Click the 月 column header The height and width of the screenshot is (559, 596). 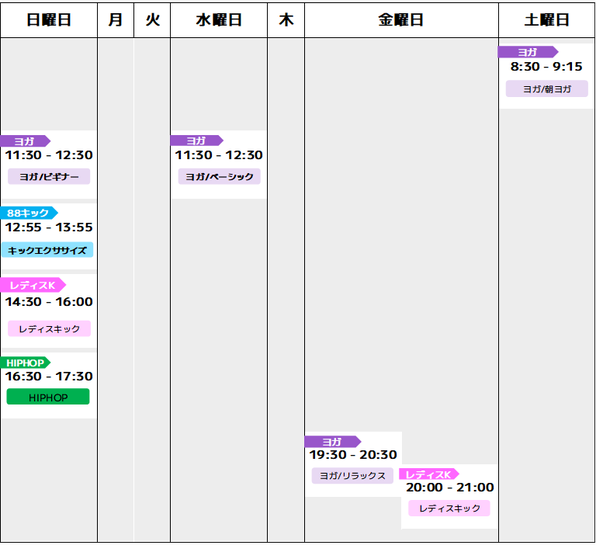(116, 20)
